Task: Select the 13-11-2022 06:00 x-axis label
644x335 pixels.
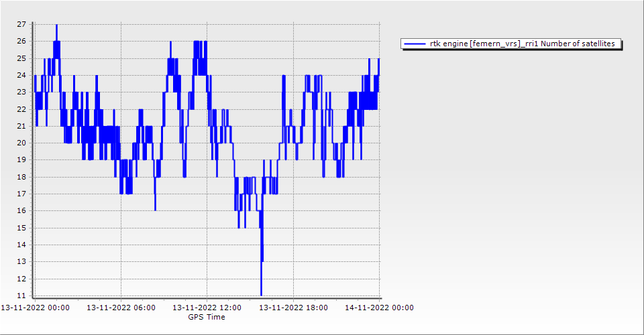Action: click(121, 308)
